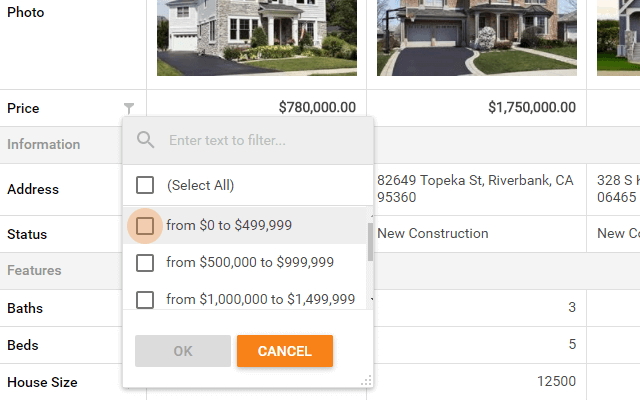Click the magnifier search icon in filter popup

click(146, 140)
